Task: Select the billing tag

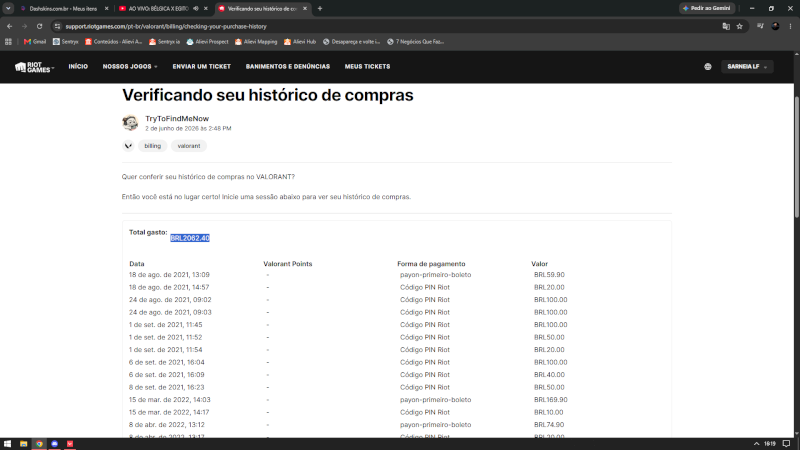Action: pos(152,146)
